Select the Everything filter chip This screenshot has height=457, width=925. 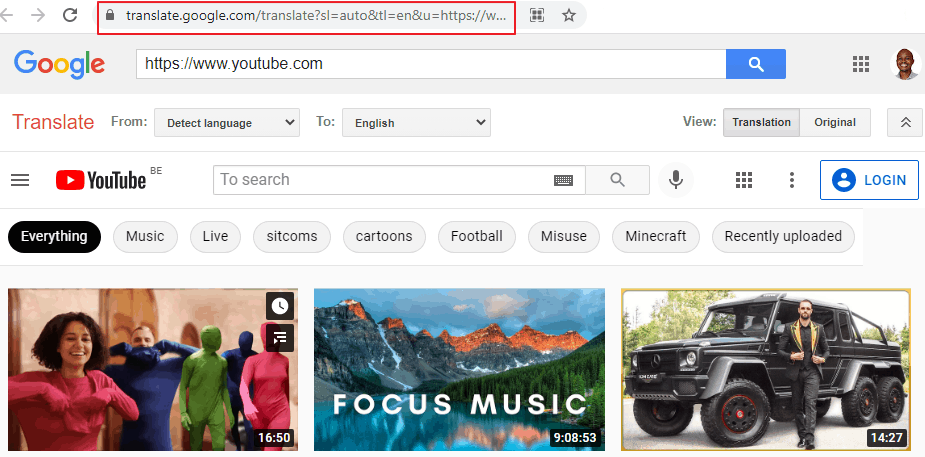coord(54,236)
